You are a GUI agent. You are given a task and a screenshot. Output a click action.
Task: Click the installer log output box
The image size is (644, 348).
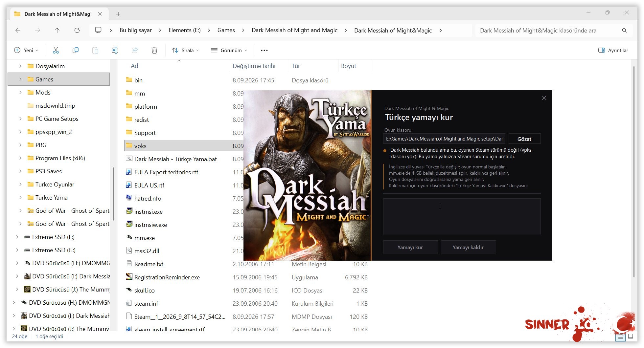point(462,216)
